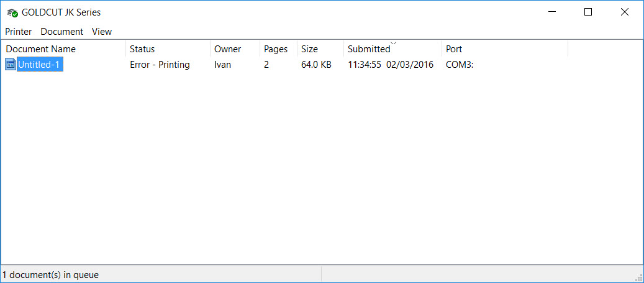The width and height of the screenshot is (644, 283).
Task: Click the owner cell 'Ivan'
Action: pyautogui.click(x=222, y=65)
